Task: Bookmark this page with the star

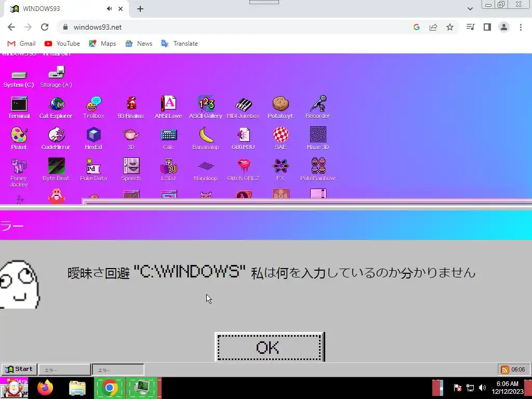Action: coord(450,27)
